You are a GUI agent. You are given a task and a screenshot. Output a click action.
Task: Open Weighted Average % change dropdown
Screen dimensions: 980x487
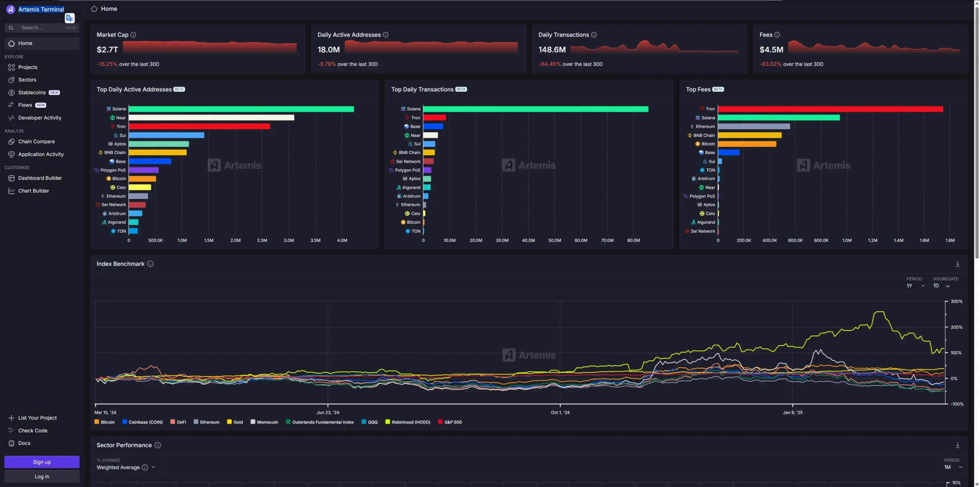coord(126,467)
